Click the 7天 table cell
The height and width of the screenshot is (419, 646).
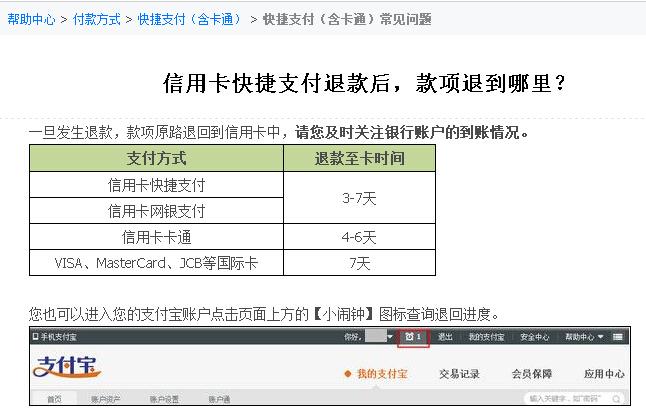[360, 263]
